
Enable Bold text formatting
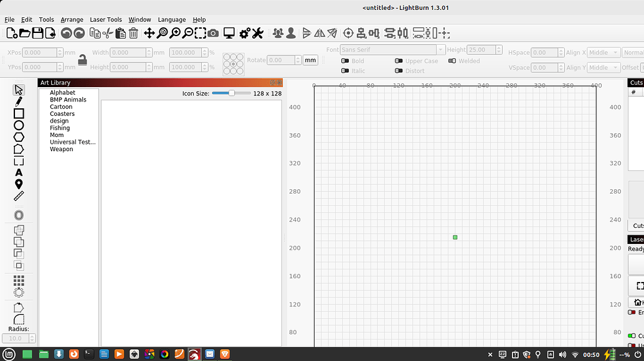click(x=344, y=60)
